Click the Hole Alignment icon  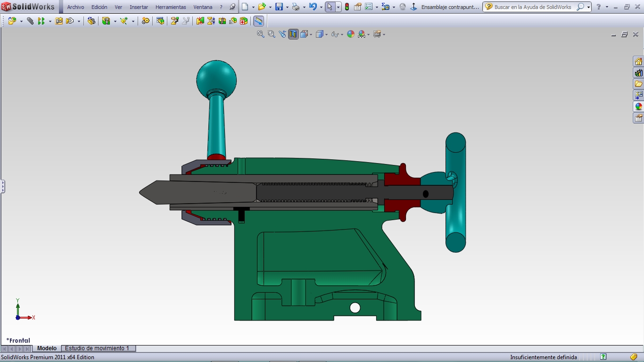222,21
